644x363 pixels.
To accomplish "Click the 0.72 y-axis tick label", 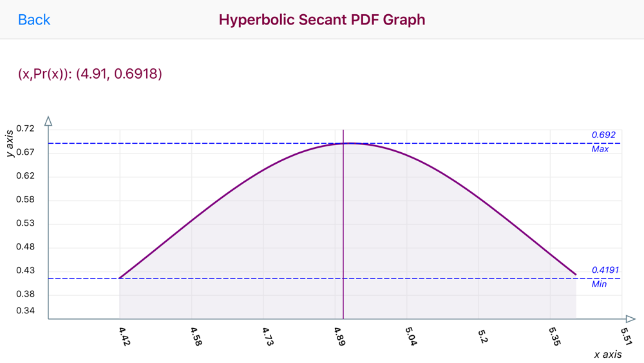I will (25, 129).
